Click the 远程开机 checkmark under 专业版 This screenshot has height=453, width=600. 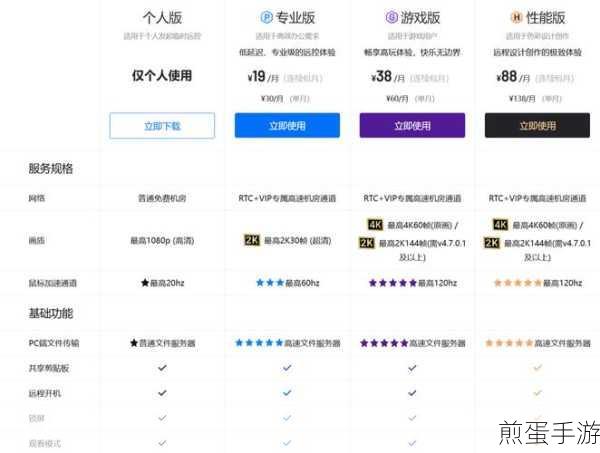[287, 393]
